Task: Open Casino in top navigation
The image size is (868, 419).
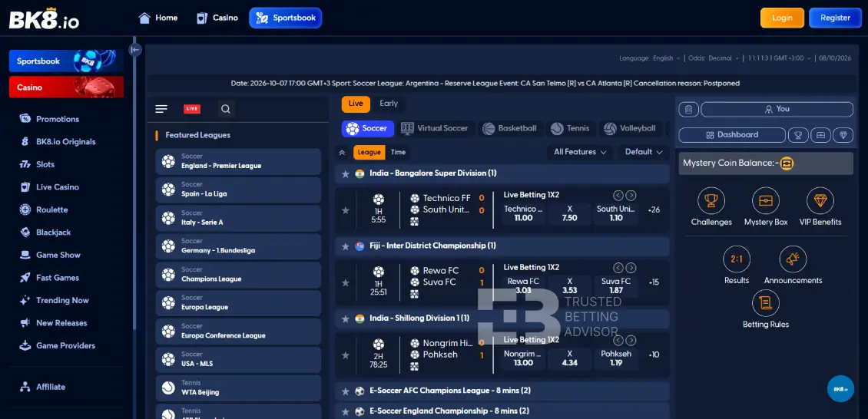Action: [x=217, y=18]
